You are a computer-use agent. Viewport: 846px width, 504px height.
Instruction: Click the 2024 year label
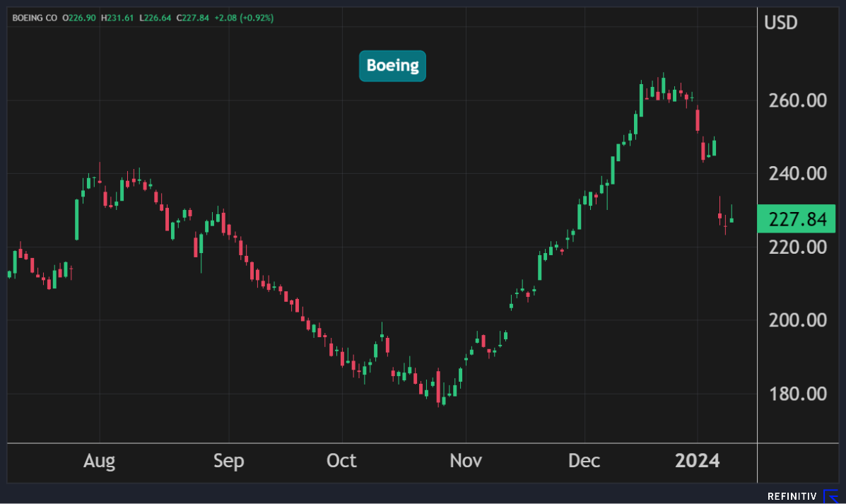pos(697,462)
